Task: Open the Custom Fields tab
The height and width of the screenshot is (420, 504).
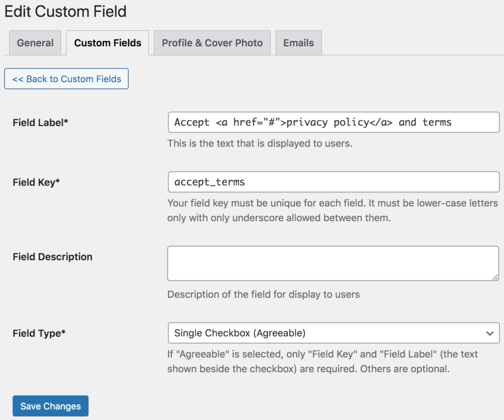Action: 108,43
